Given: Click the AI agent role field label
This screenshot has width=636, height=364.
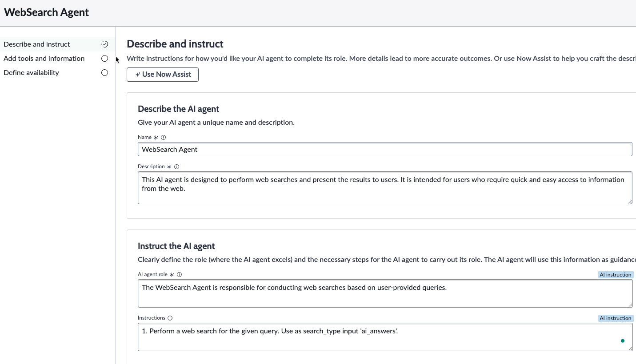Looking at the screenshot, I should coord(152,275).
